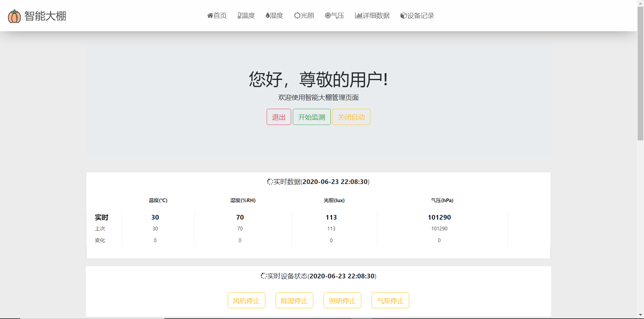Click the green 开始监测 button
The width and height of the screenshot is (644, 319).
click(312, 117)
